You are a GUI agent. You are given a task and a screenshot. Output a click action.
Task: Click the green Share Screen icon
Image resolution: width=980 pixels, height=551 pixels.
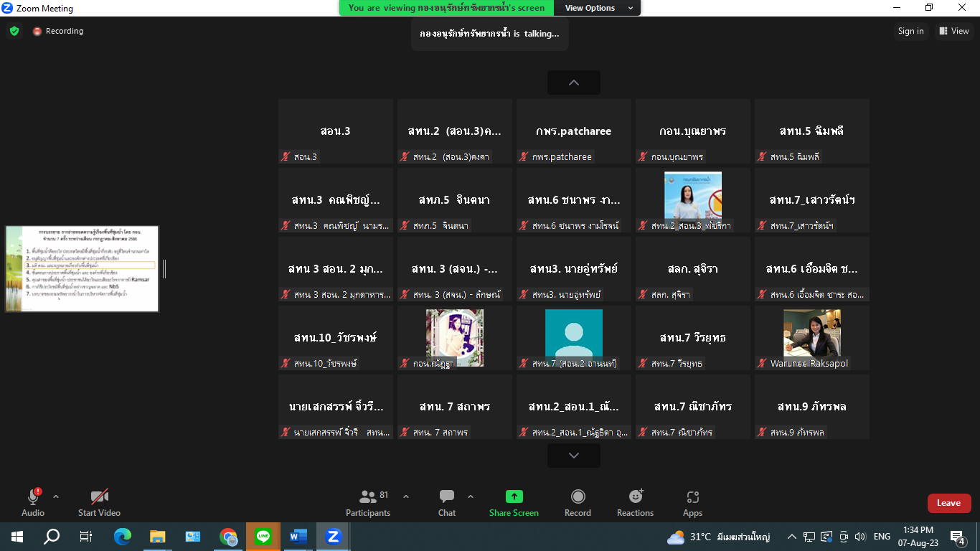[514, 496]
